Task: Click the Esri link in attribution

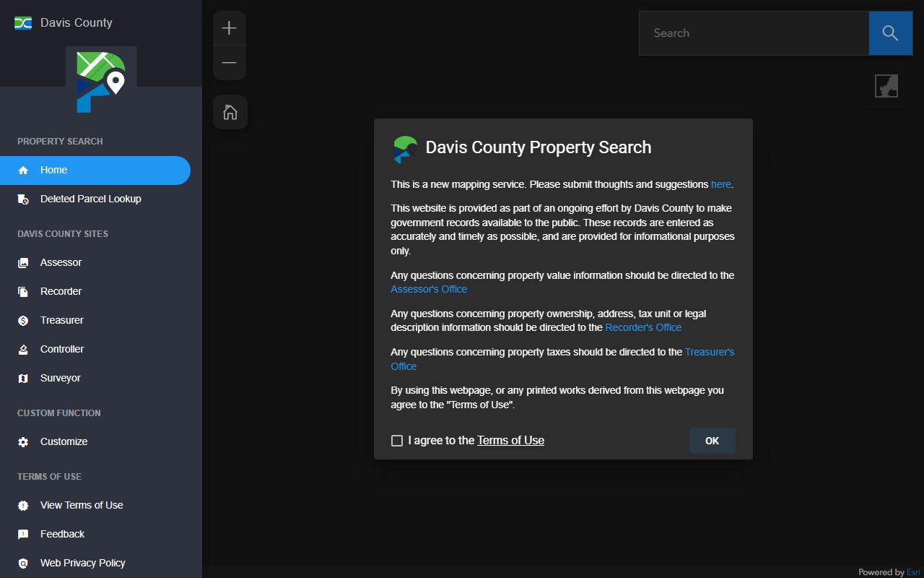Action: click(913, 572)
